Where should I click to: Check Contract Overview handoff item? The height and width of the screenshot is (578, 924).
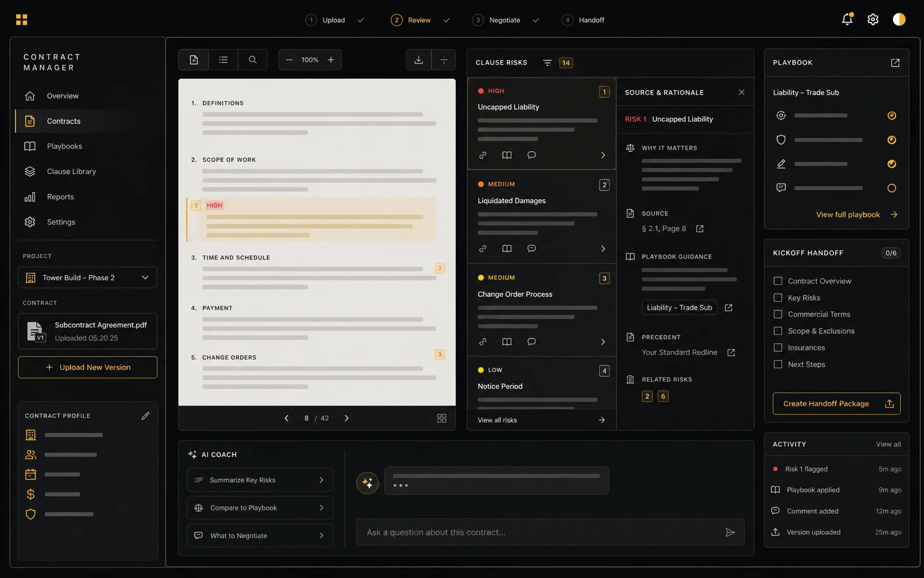point(778,281)
